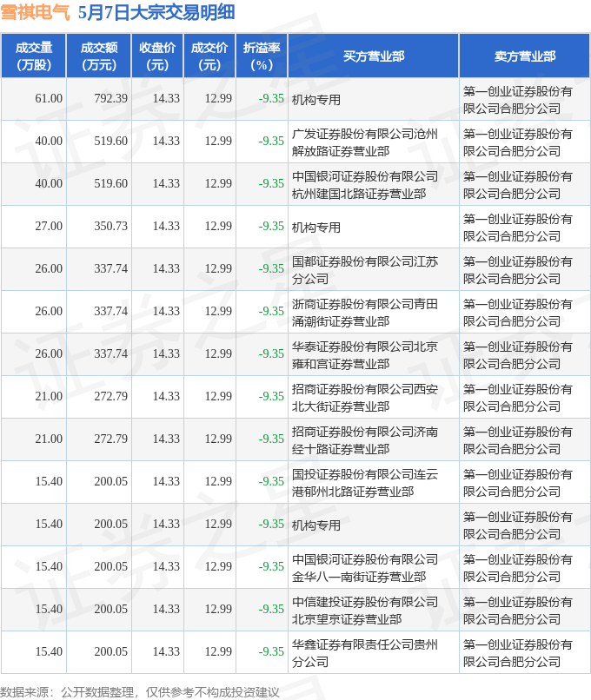Click 机构专用 in the 61.00 row

(315, 100)
